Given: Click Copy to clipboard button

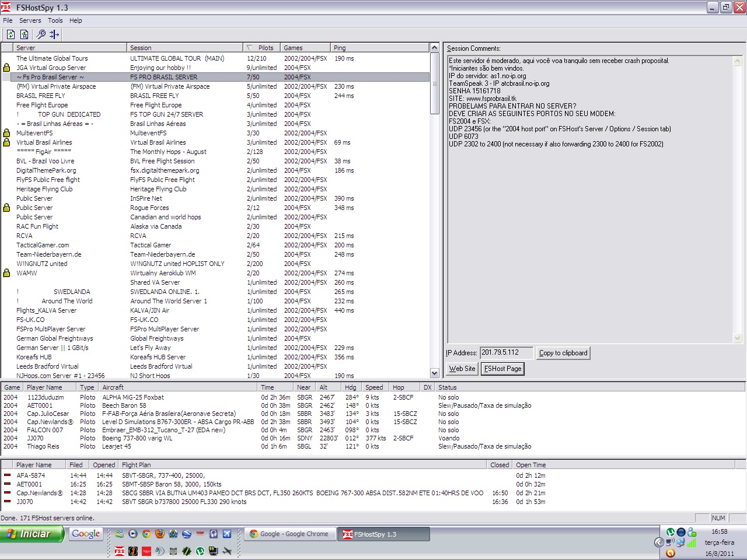Looking at the screenshot, I should (563, 353).
